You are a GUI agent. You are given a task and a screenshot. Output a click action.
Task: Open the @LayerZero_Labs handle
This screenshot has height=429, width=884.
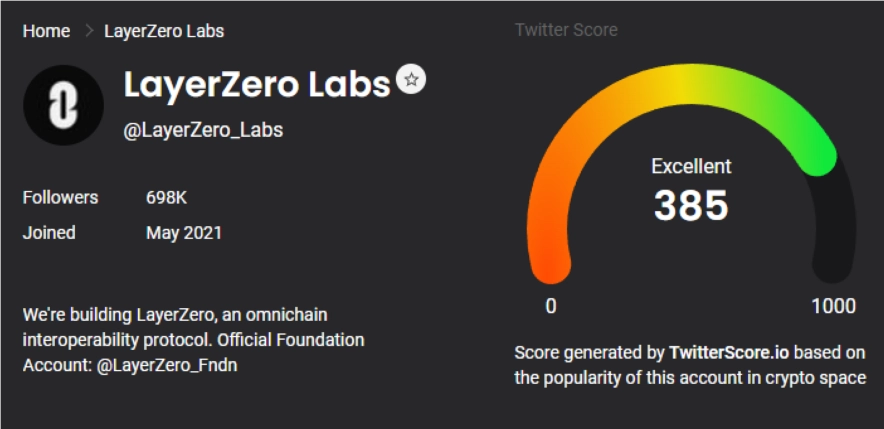coord(203,131)
